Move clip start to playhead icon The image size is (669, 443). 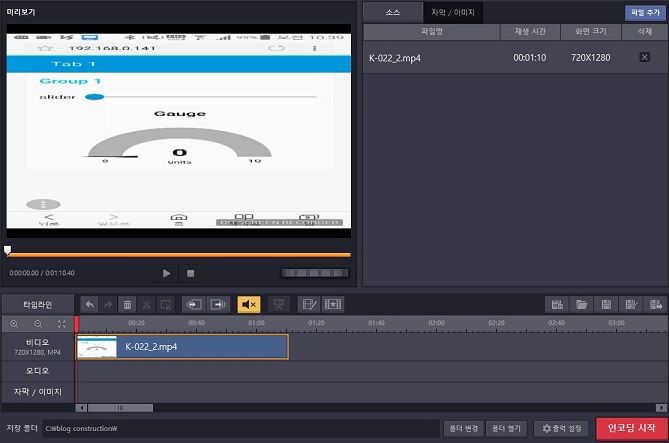point(194,304)
